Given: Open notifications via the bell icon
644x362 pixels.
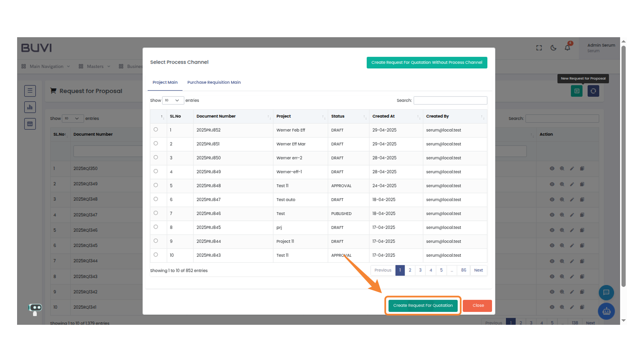Looking at the screenshot, I should (567, 48).
